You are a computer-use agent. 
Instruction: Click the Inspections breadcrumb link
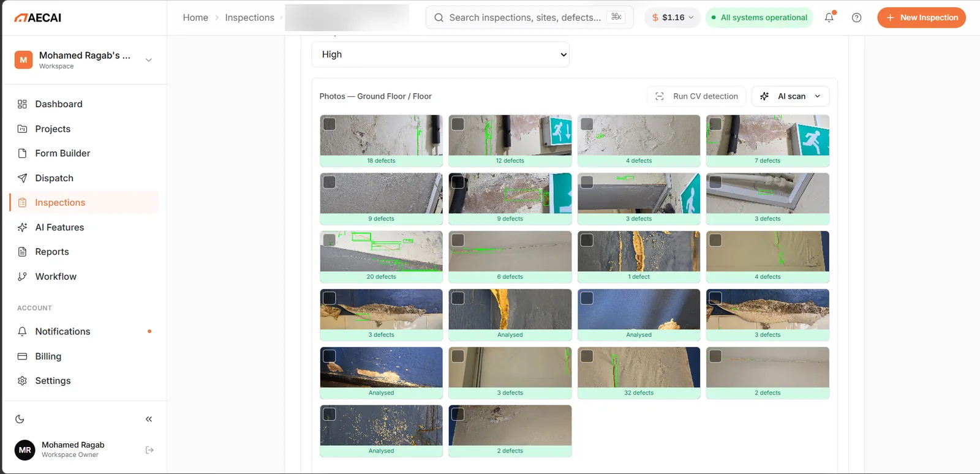coord(249,18)
